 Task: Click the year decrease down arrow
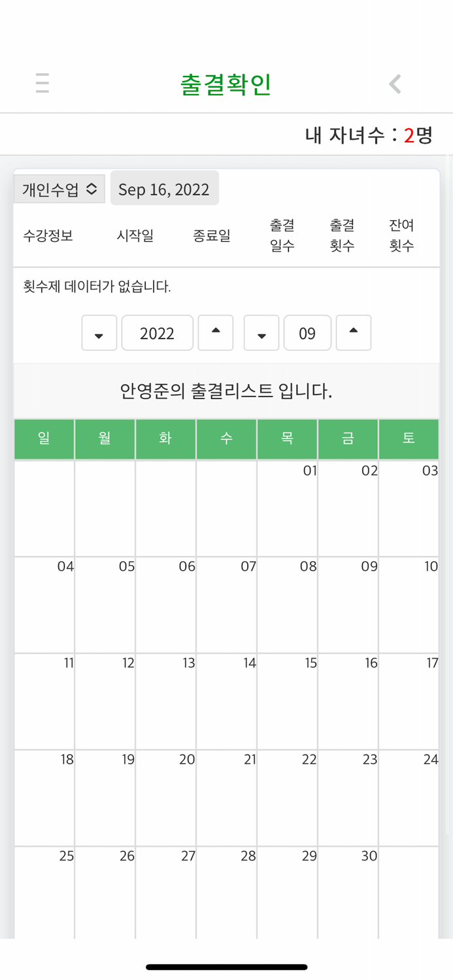99,333
